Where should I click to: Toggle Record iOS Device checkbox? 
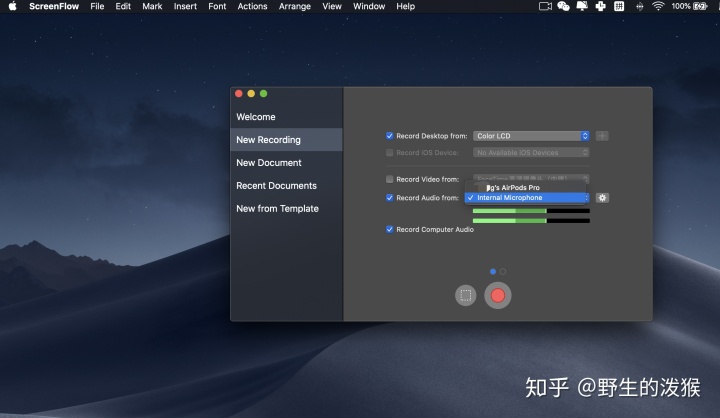389,153
